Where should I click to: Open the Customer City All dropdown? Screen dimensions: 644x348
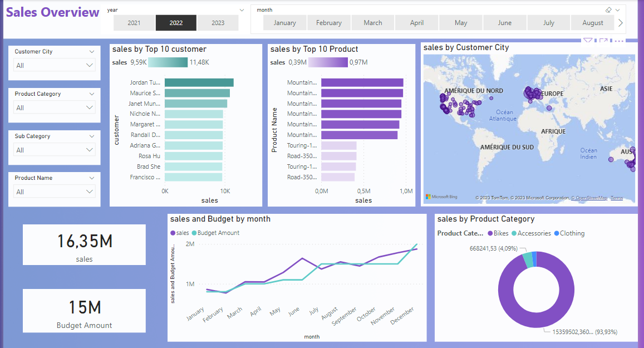(x=54, y=64)
